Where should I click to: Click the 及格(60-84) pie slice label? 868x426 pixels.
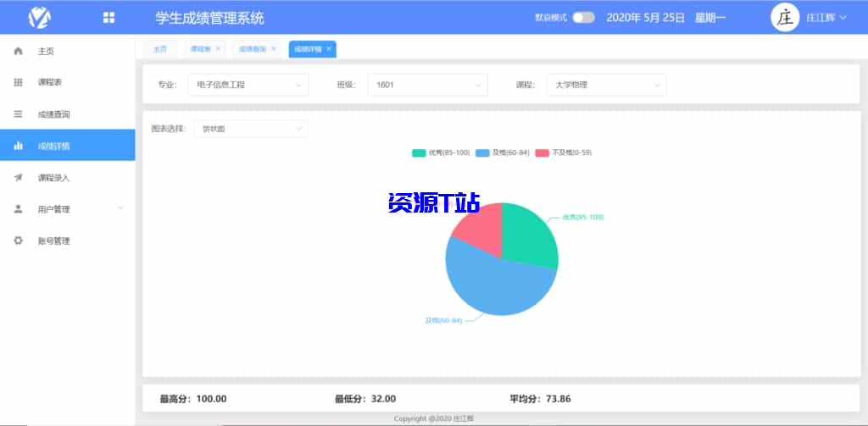click(442, 320)
